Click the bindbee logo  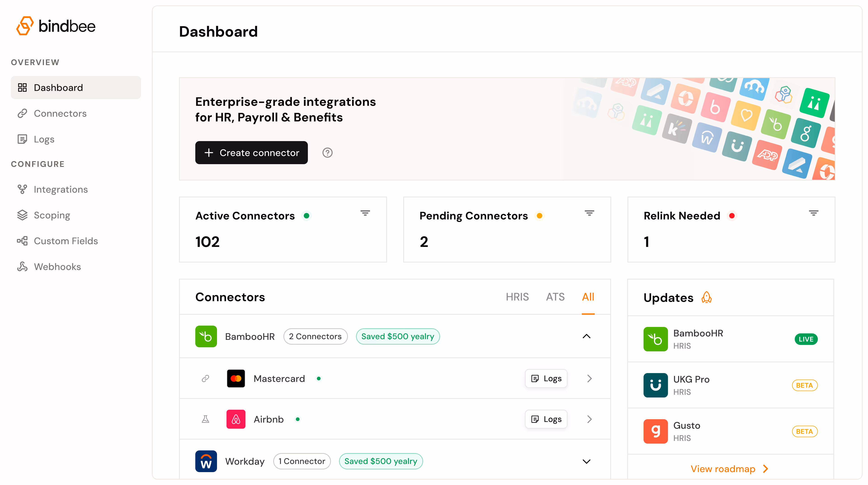56,26
